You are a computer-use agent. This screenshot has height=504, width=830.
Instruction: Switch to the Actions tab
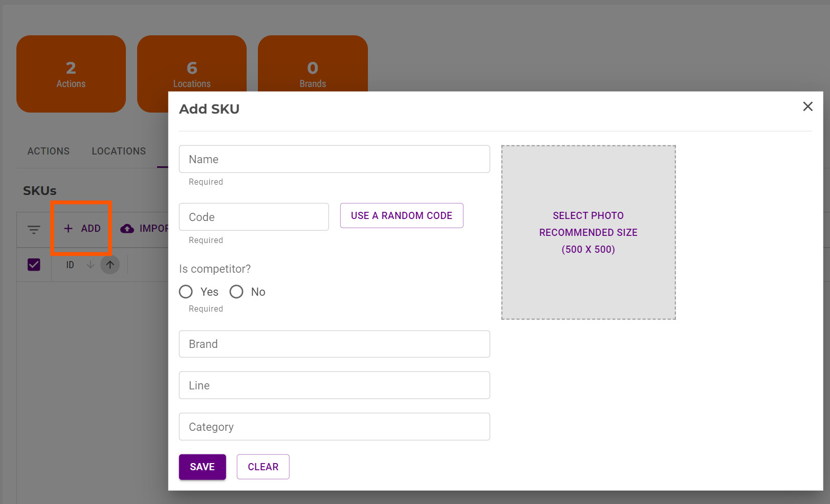click(49, 151)
